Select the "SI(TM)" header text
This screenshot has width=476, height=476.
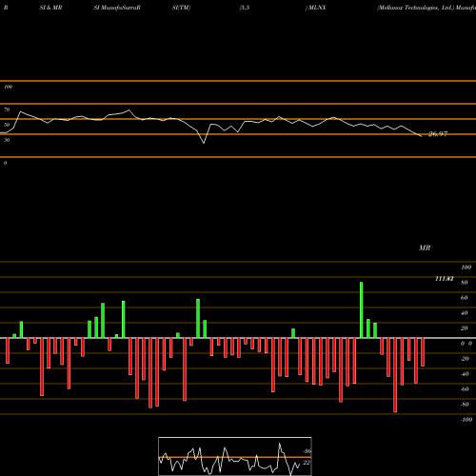pyautogui.click(x=181, y=8)
